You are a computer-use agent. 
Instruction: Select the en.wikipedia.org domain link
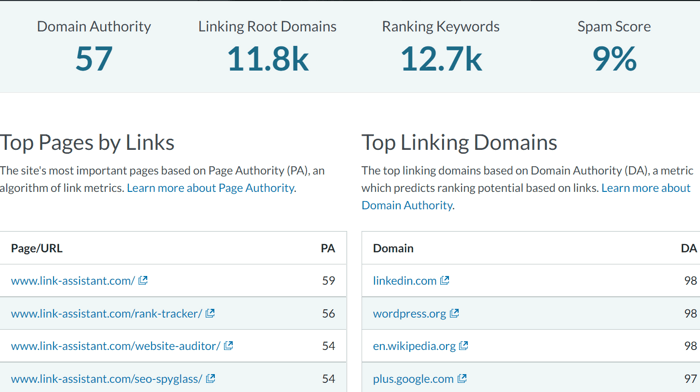(414, 346)
